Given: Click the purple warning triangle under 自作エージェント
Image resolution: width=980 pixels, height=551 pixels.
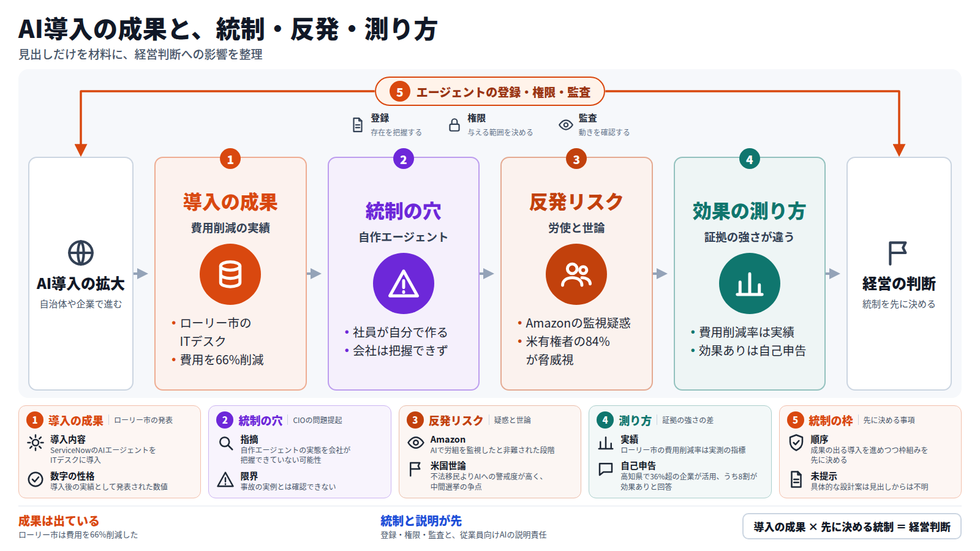Looking at the screenshot, I should click(x=404, y=283).
